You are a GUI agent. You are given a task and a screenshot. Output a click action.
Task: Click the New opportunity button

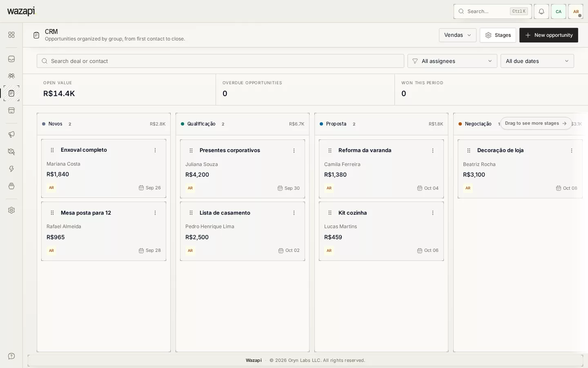[x=549, y=35]
